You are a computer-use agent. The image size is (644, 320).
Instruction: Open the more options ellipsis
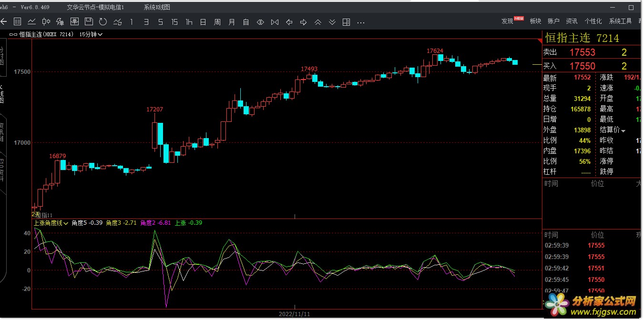(x=361, y=22)
